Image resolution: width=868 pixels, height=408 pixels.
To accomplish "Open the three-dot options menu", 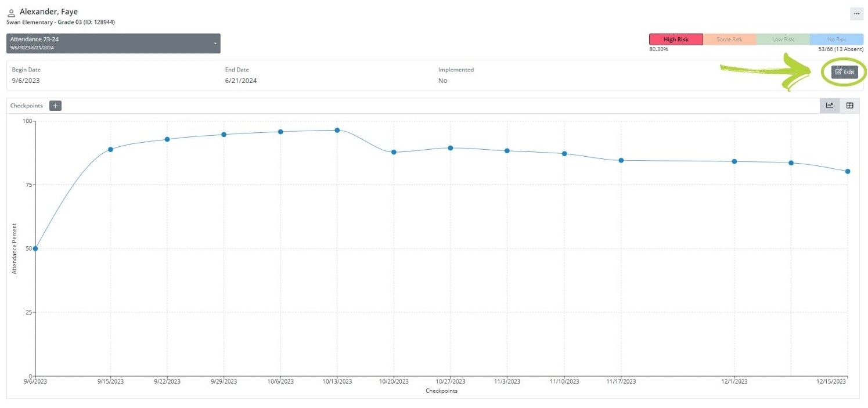I will [856, 13].
